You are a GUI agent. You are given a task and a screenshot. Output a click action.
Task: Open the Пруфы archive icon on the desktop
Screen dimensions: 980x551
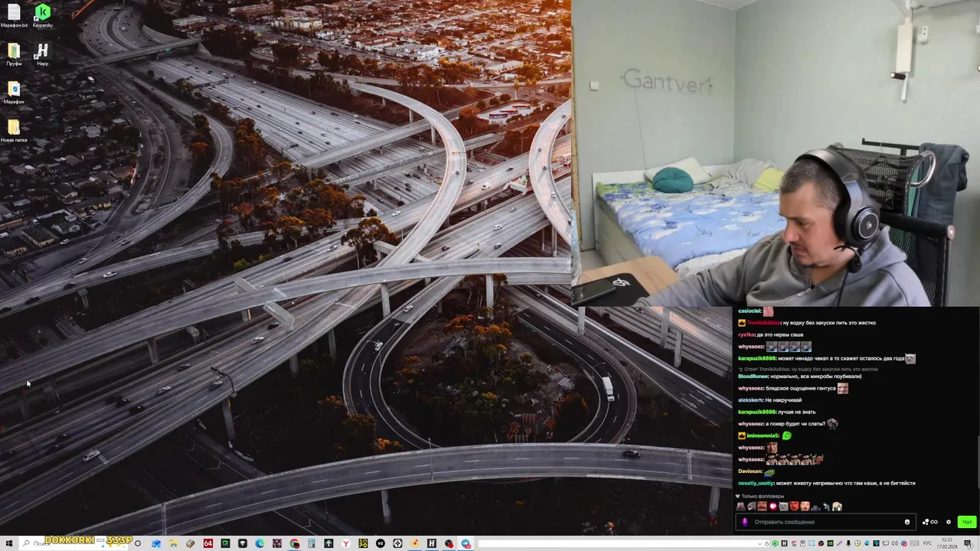pyautogui.click(x=14, y=54)
